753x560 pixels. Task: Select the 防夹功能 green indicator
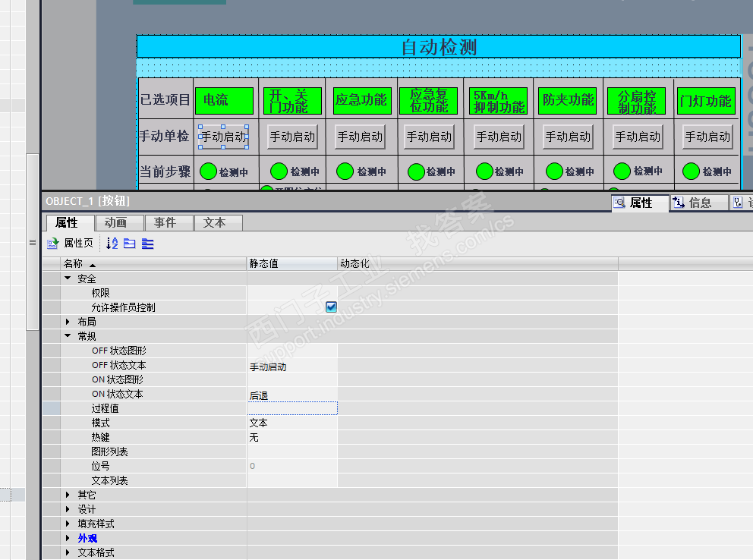click(568, 100)
